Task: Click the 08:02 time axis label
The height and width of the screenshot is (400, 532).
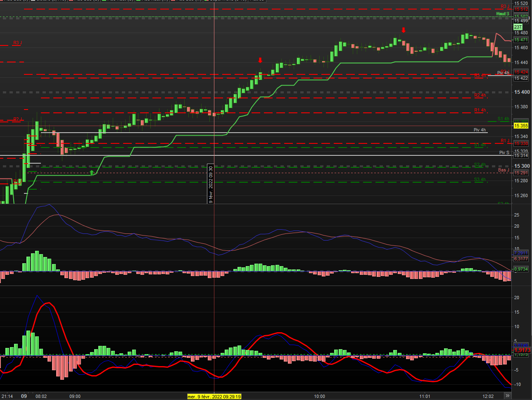Action: tap(41, 396)
